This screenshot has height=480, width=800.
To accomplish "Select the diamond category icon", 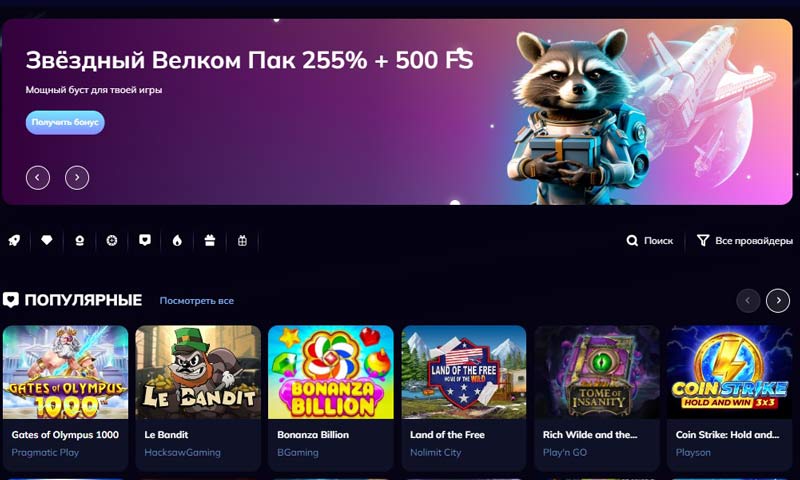I will pyautogui.click(x=47, y=240).
